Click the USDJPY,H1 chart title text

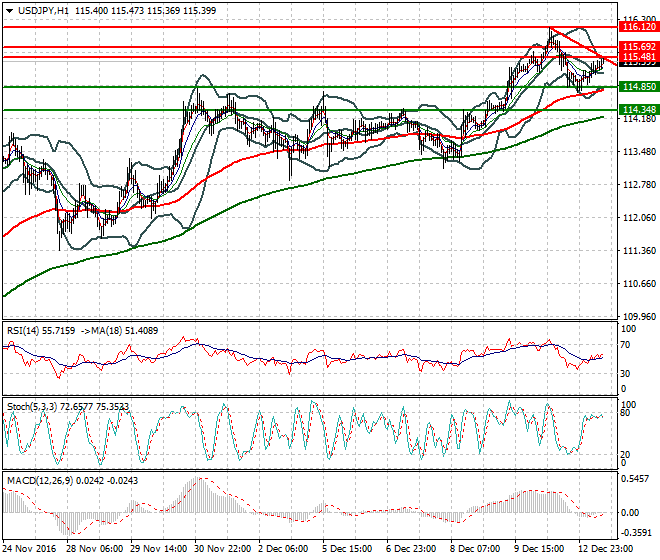click(x=43, y=11)
